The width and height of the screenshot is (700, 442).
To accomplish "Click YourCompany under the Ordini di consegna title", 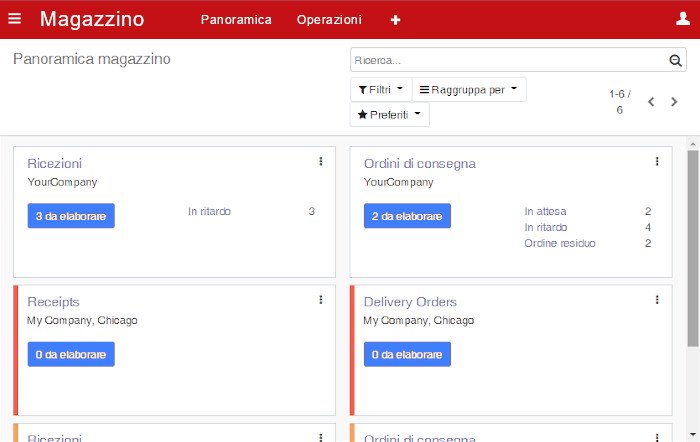I will (x=398, y=182).
